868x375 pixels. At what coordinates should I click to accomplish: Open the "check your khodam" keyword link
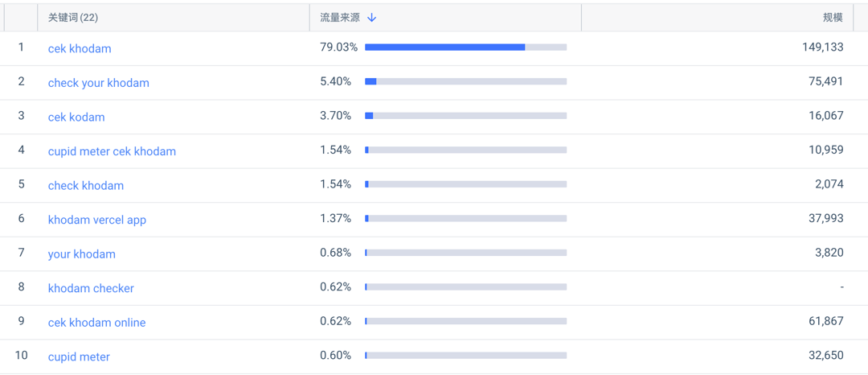pyautogui.click(x=98, y=83)
